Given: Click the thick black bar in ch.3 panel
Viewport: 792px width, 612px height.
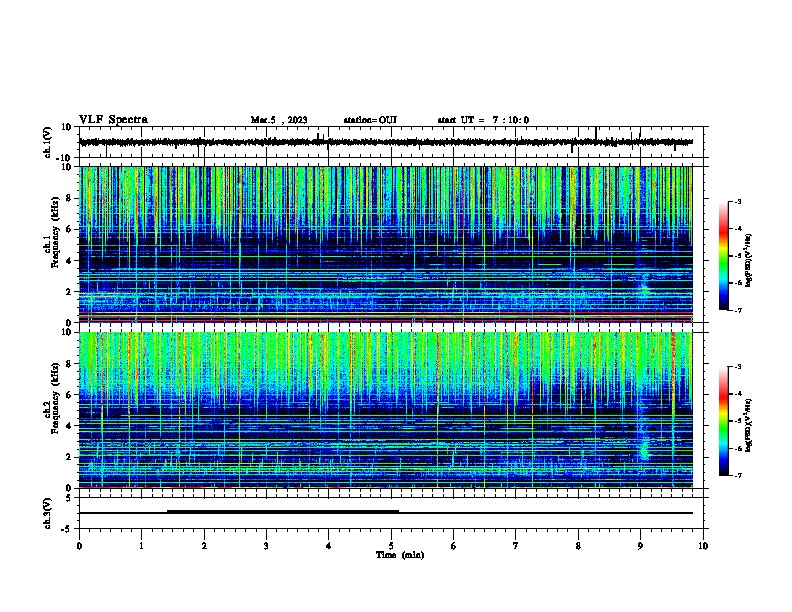Looking at the screenshot, I should pos(283,512).
